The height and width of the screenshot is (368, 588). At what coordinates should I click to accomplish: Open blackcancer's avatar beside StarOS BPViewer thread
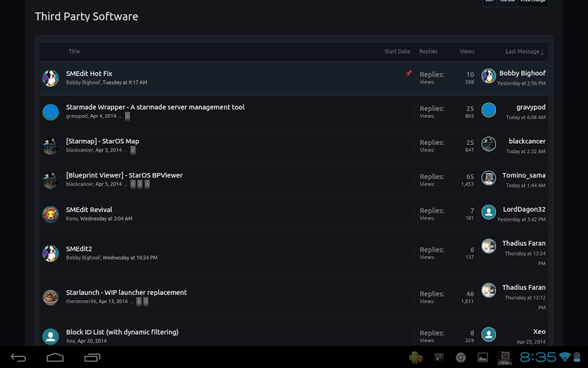50,180
